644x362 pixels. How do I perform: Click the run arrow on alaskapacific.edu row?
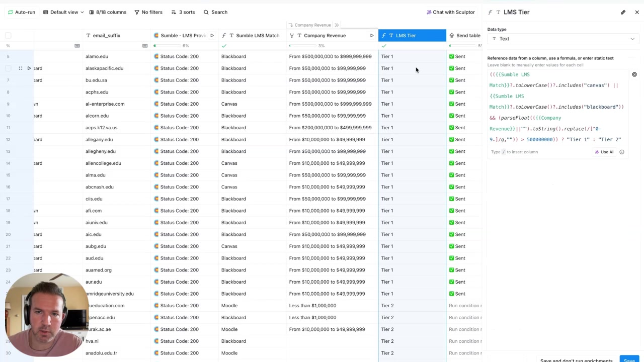pyautogui.click(x=29, y=68)
